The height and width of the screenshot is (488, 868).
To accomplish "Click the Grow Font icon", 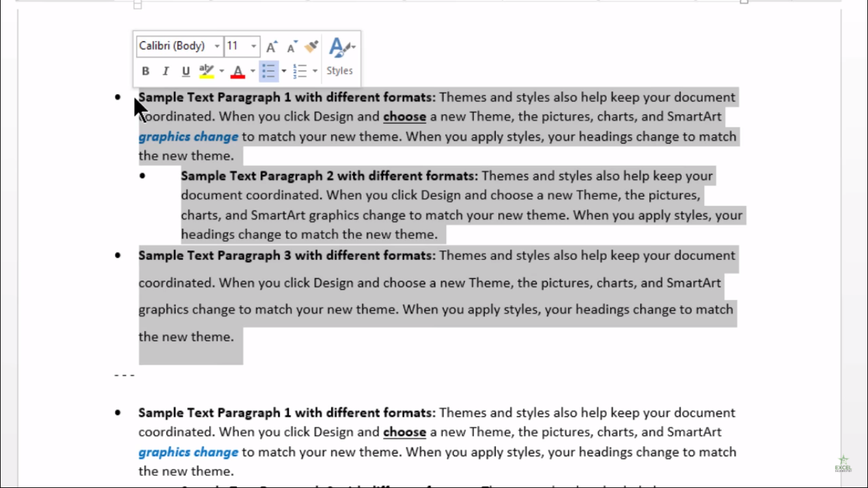I will (271, 46).
